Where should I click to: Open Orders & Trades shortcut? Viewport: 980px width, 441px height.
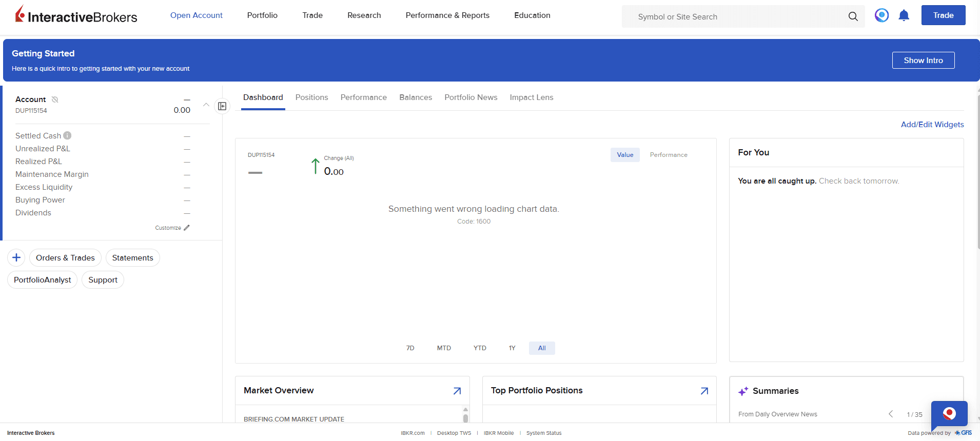point(65,258)
